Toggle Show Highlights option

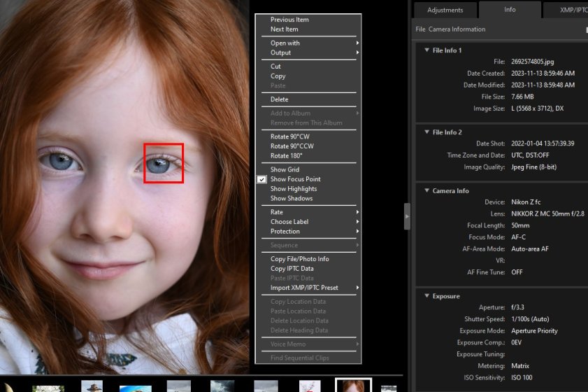(294, 189)
